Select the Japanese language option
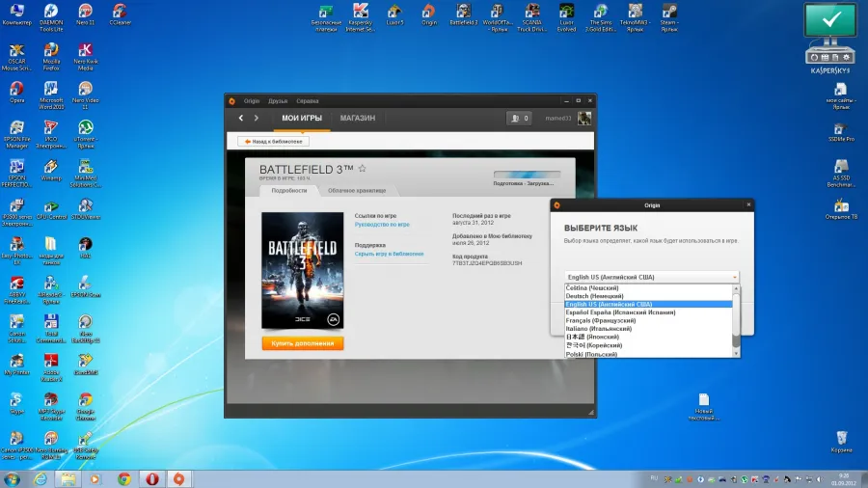 point(648,337)
